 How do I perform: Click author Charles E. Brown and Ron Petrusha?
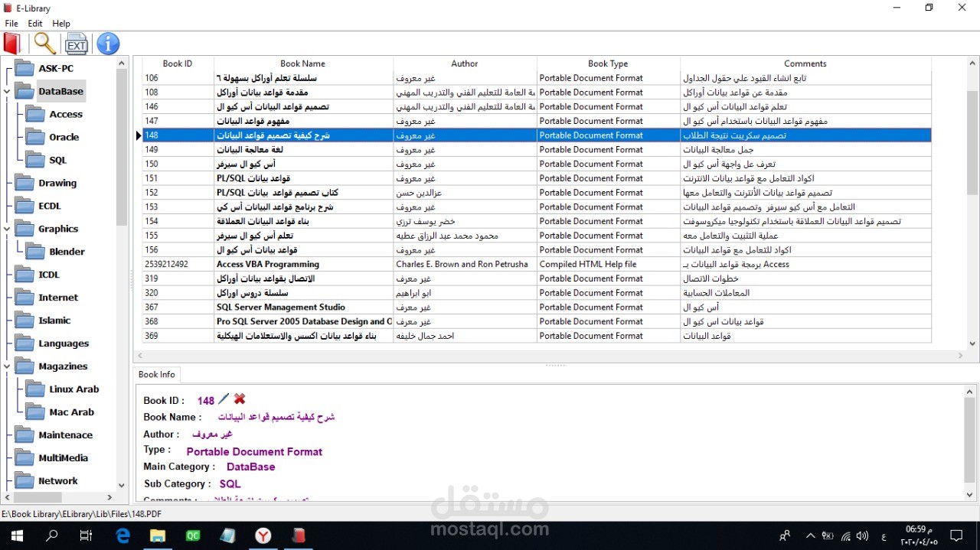pyautogui.click(x=465, y=264)
